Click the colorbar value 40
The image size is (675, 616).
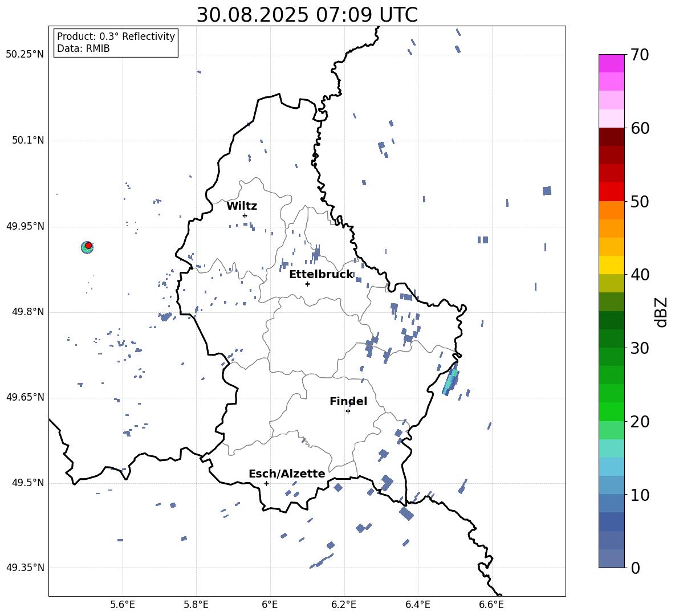640,275
